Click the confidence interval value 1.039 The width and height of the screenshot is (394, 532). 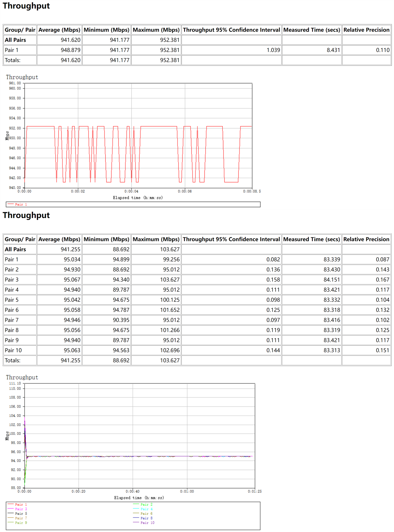pyautogui.click(x=273, y=50)
